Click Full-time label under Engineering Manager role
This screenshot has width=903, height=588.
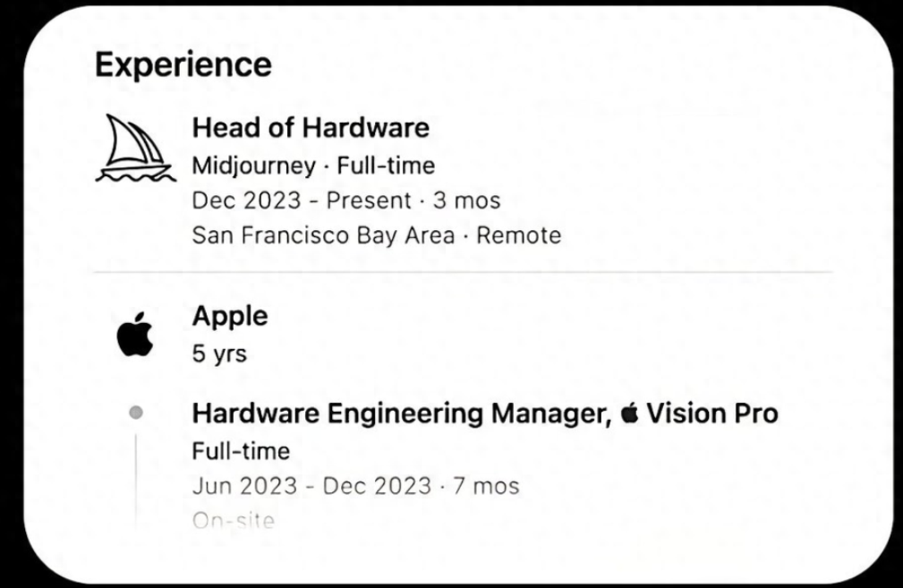pyautogui.click(x=241, y=451)
